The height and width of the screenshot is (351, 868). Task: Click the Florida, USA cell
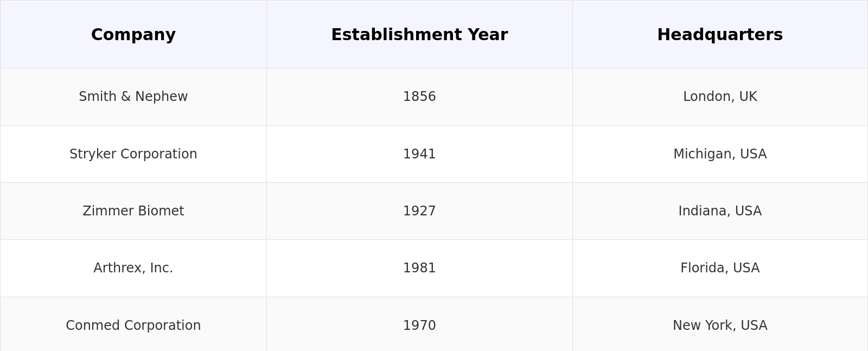720,268
